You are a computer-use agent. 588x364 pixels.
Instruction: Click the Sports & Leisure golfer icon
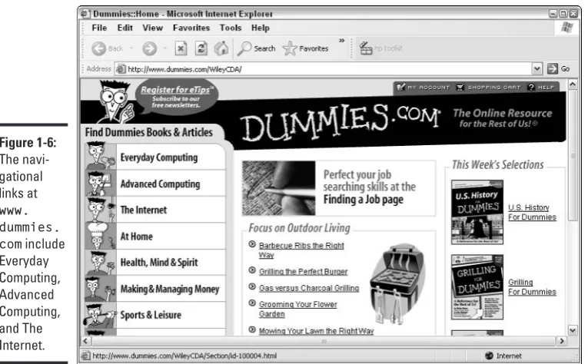tap(100, 316)
